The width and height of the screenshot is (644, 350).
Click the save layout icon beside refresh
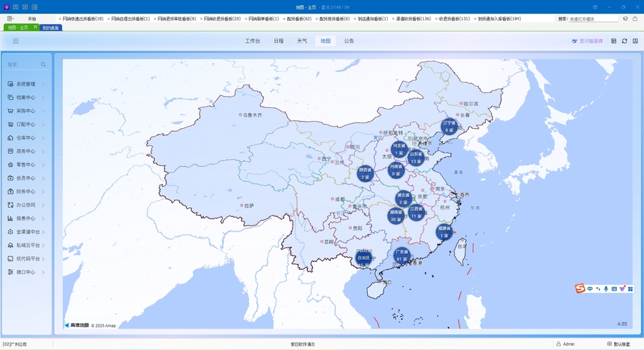(614, 41)
